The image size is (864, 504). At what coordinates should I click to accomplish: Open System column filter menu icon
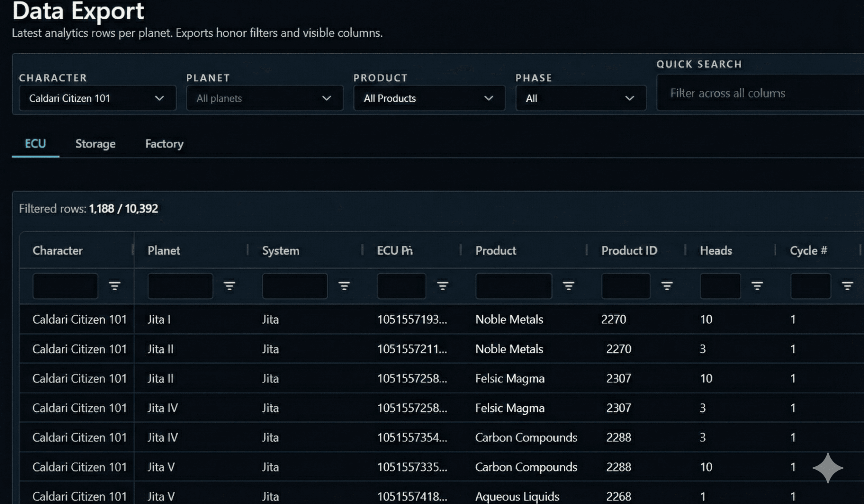point(344,286)
